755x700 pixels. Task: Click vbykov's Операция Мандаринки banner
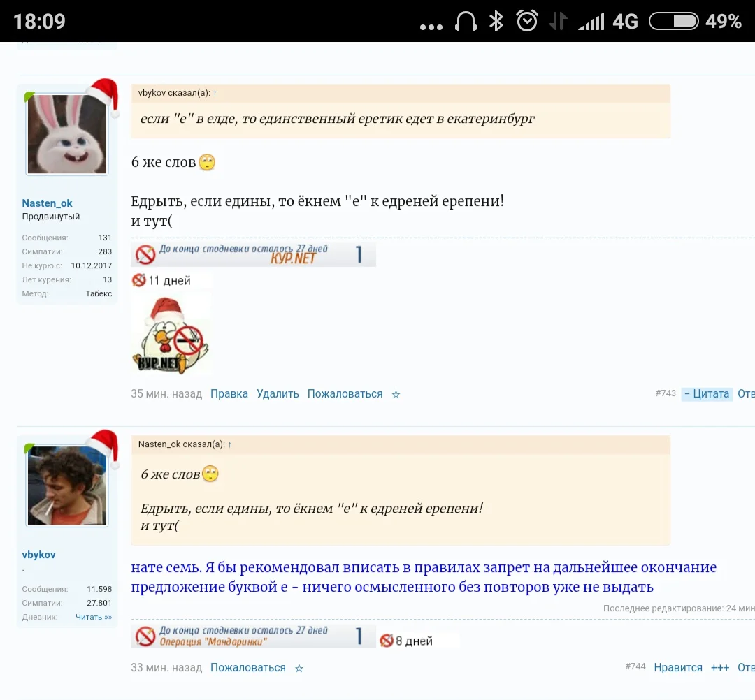point(253,636)
